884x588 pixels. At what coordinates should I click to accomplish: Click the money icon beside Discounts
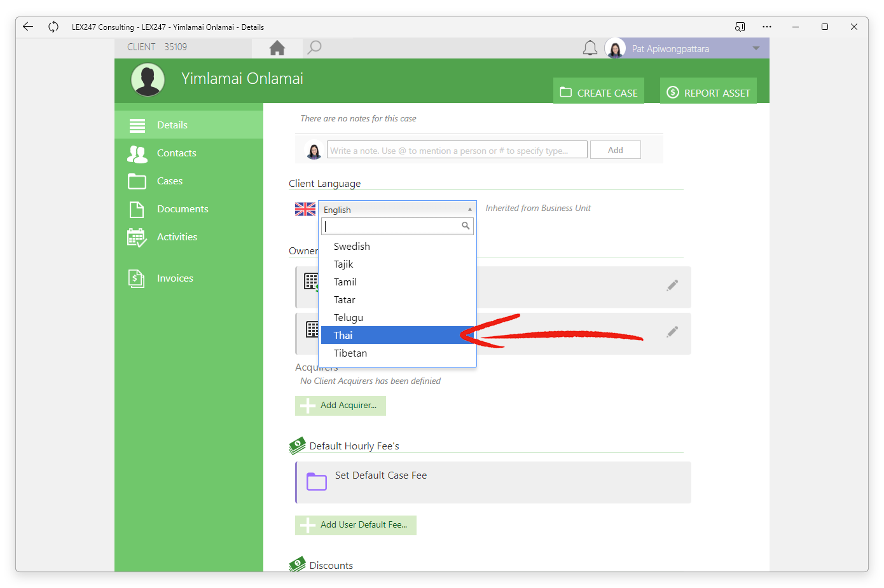tap(297, 564)
